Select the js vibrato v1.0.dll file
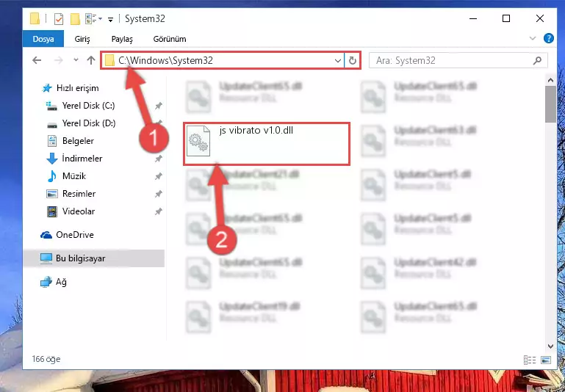Screen dimensions: 565x392 tap(266, 144)
